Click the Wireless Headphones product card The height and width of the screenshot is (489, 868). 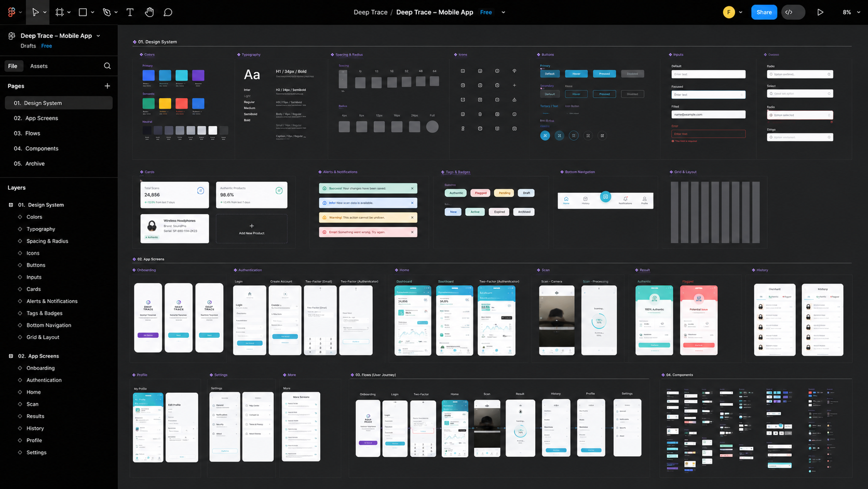coord(174,229)
